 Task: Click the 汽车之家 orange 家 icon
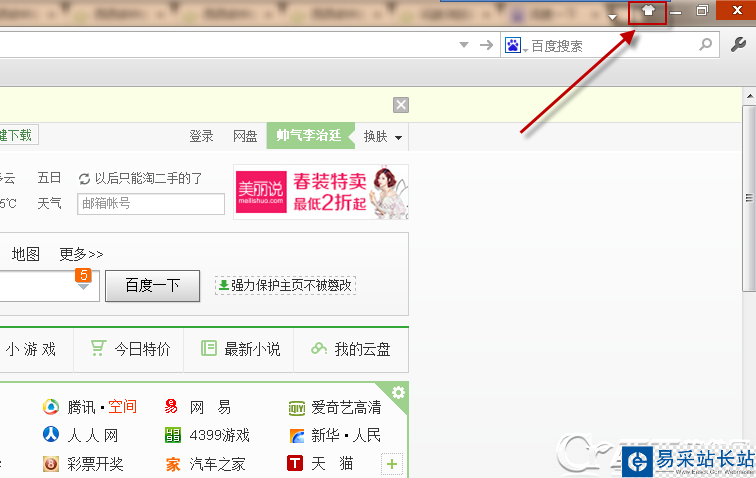point(173,464)
